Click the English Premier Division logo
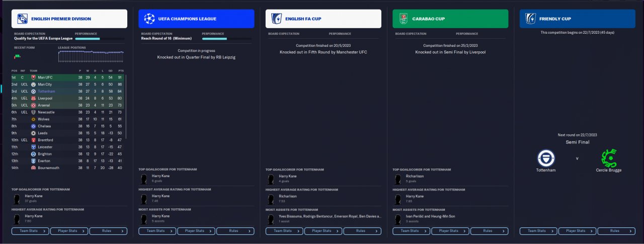The width and height of the screenshot is (644, 244). [22, 19]
